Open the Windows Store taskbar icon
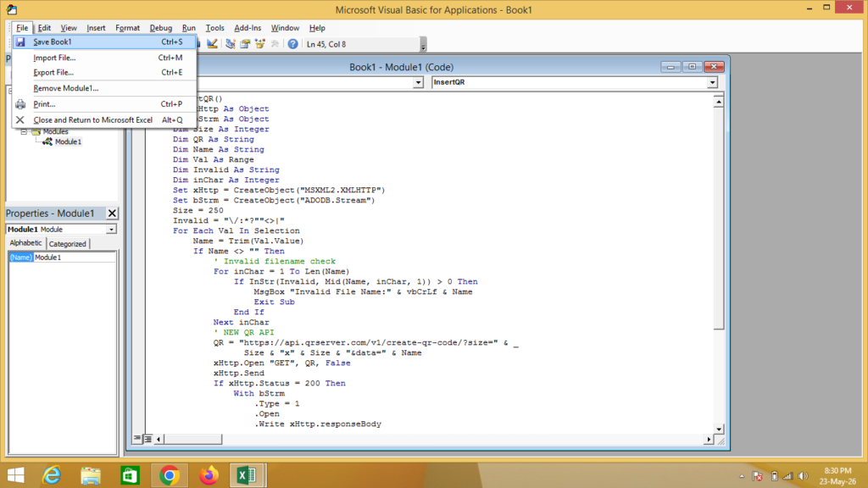Viewport: 868px width, 488px height. [130, 475]
